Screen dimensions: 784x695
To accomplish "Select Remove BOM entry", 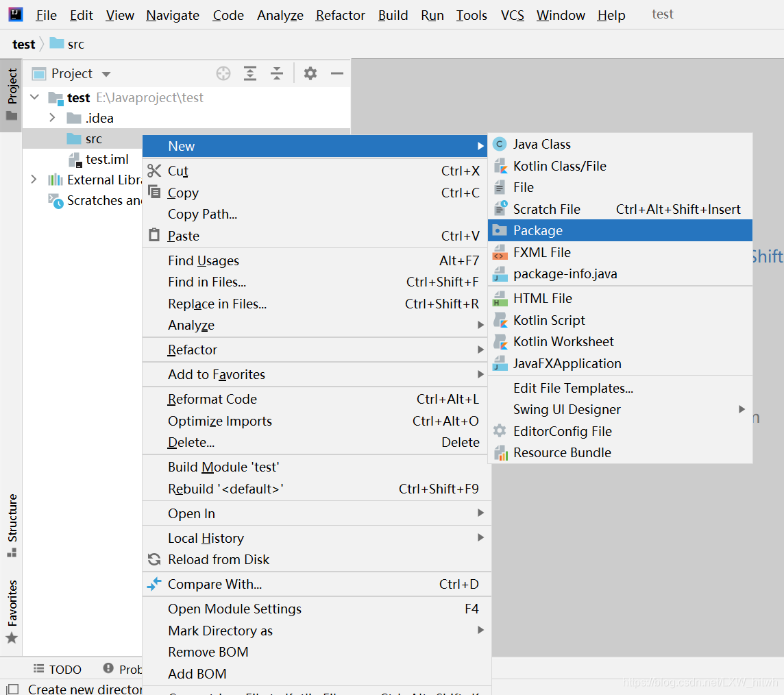I will [316, 652].
